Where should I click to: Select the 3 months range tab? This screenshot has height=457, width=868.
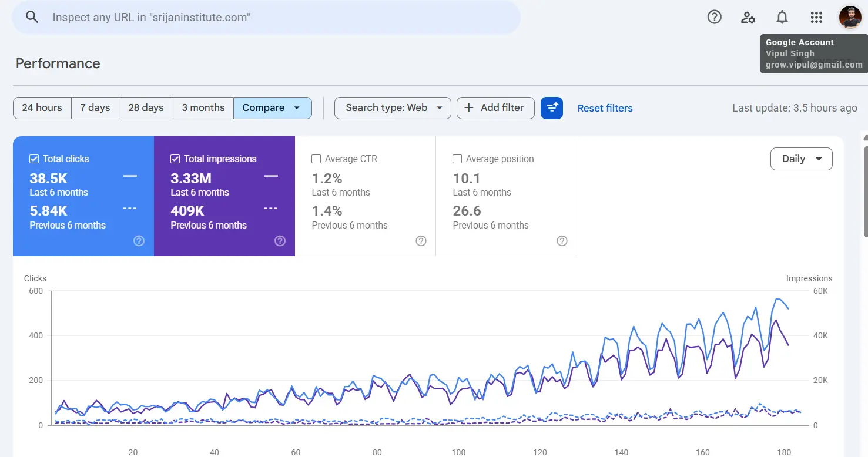pos(203,108)
